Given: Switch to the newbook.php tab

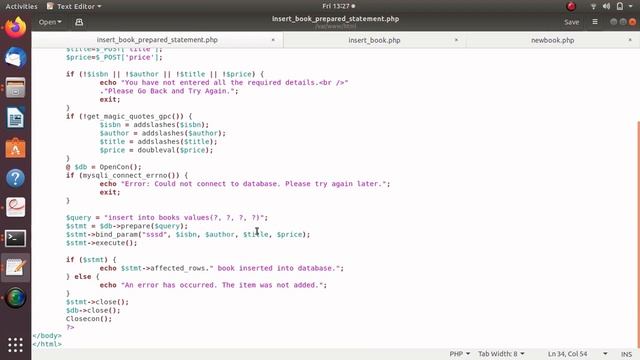Looking at the screenshot, I should (x=553, y=40).
